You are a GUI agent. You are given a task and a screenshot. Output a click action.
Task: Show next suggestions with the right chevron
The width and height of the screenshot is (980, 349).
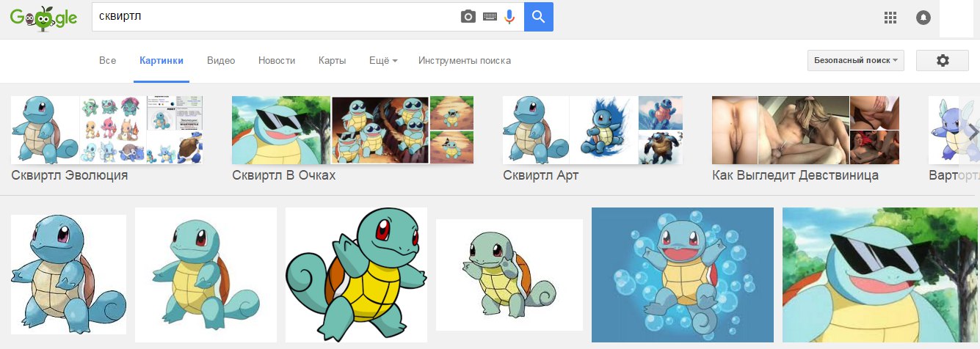click(973, 132)
